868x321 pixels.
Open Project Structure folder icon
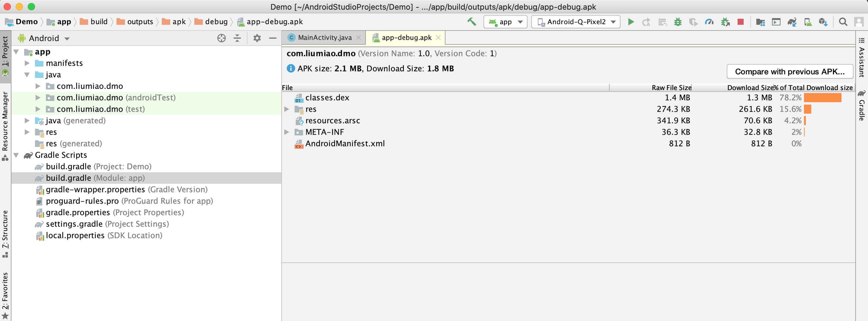(760, 22)
